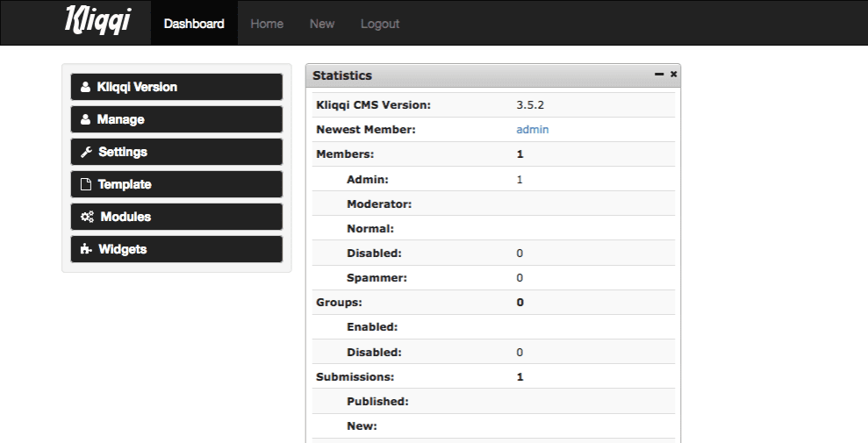Open the admin newest member link

533,130
